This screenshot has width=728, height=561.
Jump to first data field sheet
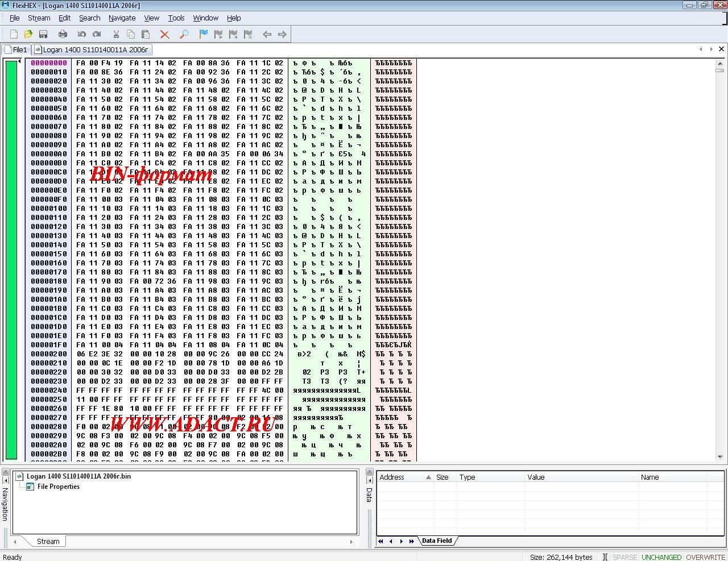coord(380,541)
